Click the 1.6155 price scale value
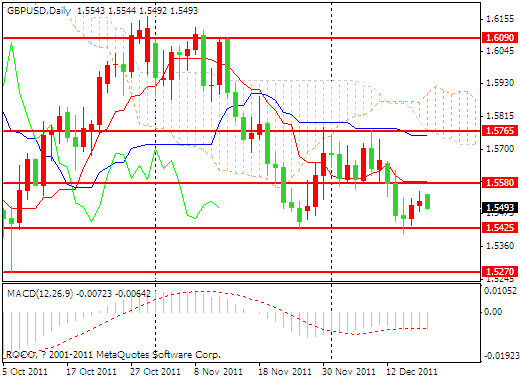The image size is (520, 380). pos(500,19)
